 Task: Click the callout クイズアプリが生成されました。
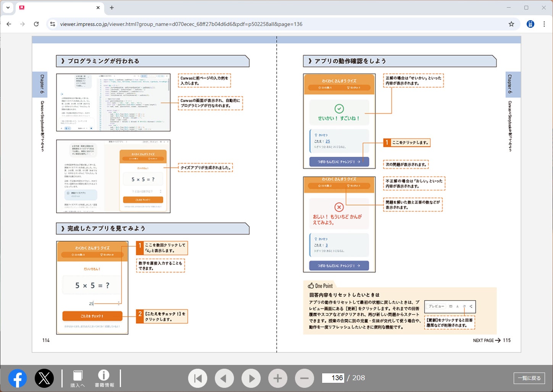click(206, 167)
